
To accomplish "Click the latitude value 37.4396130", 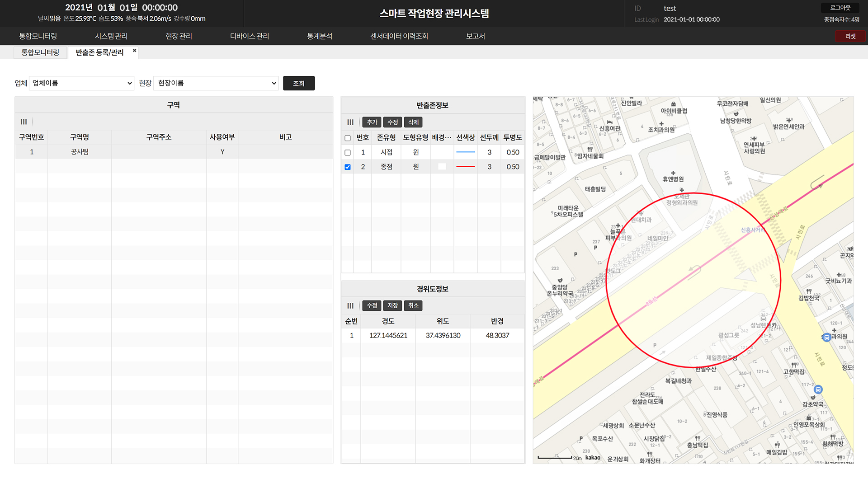I will pos(443,335).
